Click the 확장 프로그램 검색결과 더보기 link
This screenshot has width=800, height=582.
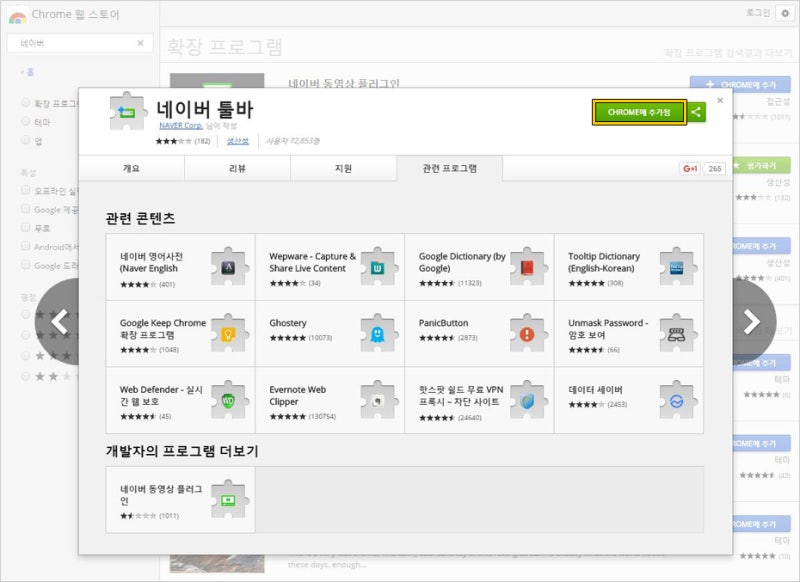point(728,52)
